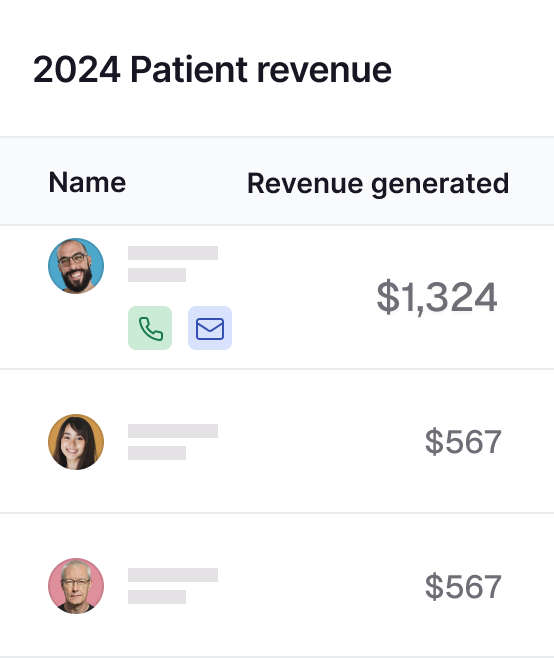Open the gray-haired man's avatar photo
Image resolution: width=554 pixels, height=658 pixels.
[x=76, y=586]
